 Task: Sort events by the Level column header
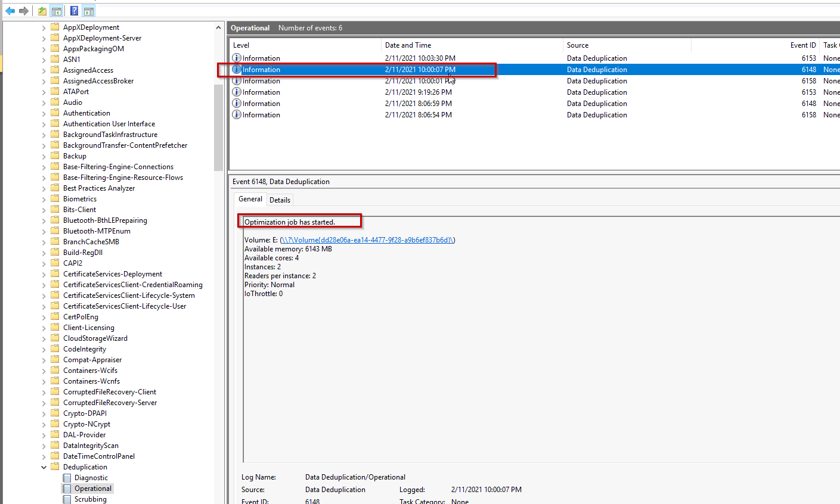(x=305, y=45)
